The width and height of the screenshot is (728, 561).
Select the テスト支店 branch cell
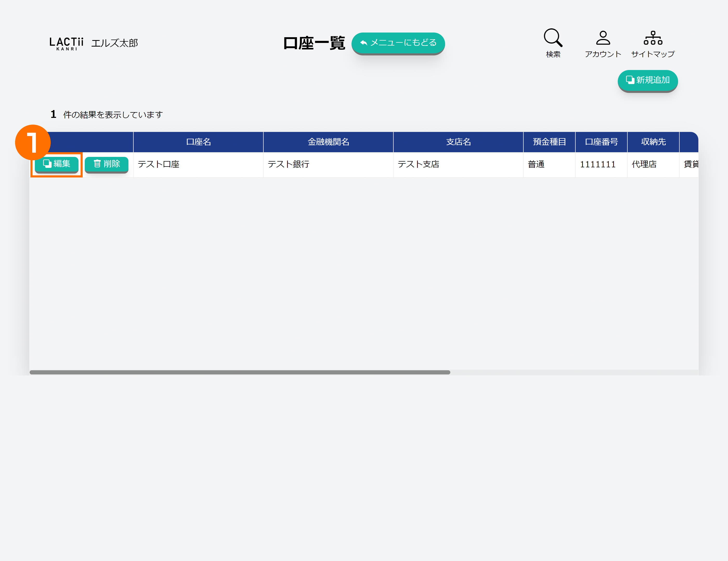point(418,164)
